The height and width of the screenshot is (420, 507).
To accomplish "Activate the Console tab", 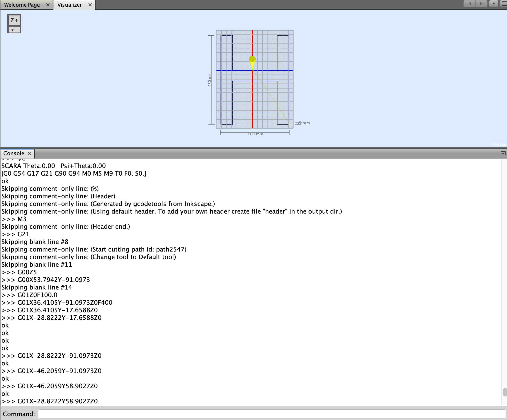I will tap(14, 153).
